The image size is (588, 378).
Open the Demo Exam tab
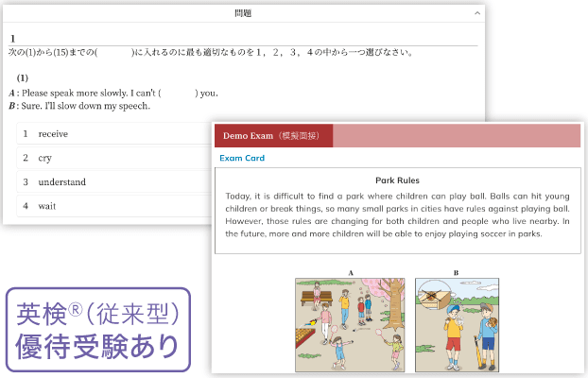(x=273, y=136)
